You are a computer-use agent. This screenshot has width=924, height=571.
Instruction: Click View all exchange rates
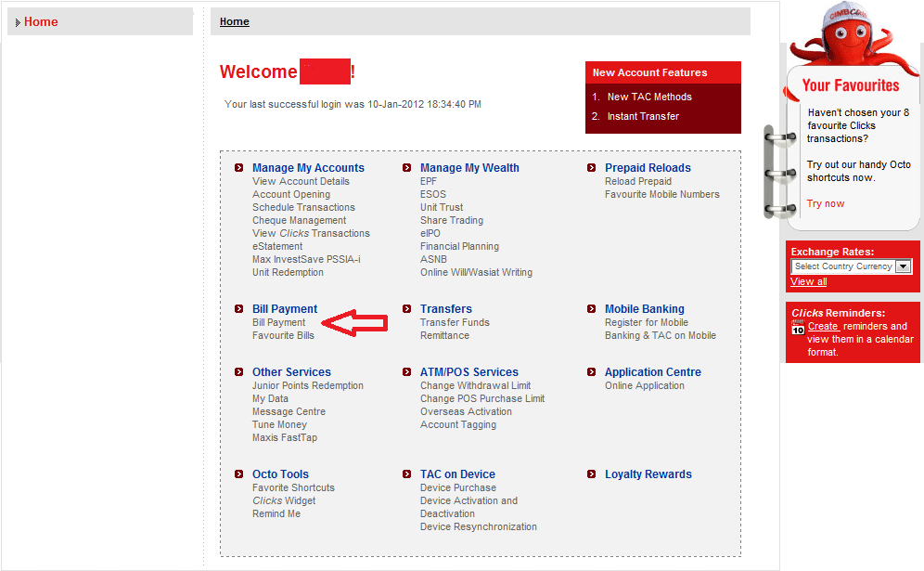click(x=809, y=281)
